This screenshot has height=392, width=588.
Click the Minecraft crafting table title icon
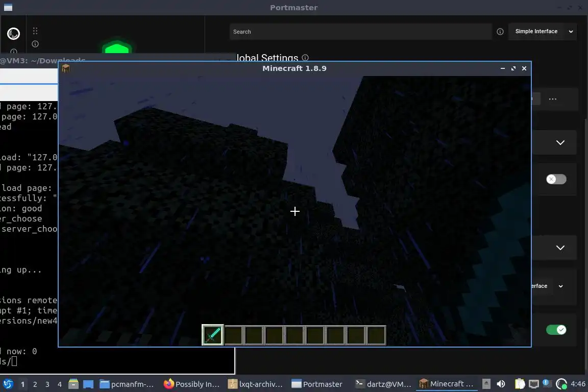coord(66,68)
